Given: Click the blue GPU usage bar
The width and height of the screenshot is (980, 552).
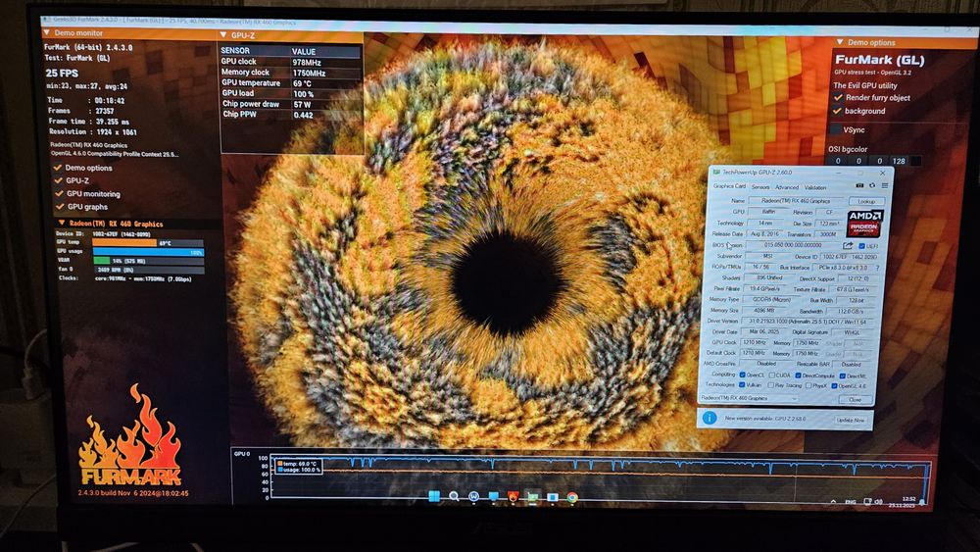Looking at the screenshot, I should 148,252.
